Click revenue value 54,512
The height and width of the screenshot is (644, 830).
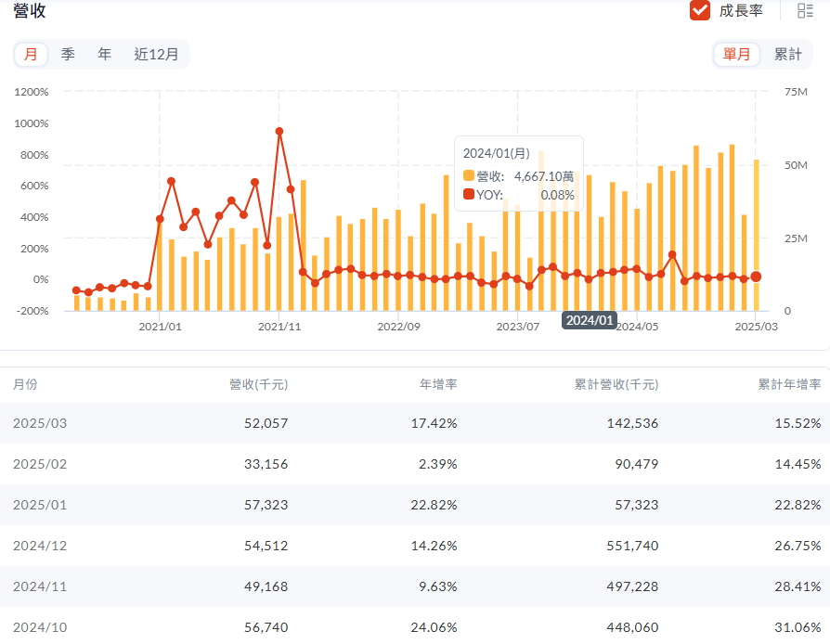pyautogui.click(x=266, y=546)
